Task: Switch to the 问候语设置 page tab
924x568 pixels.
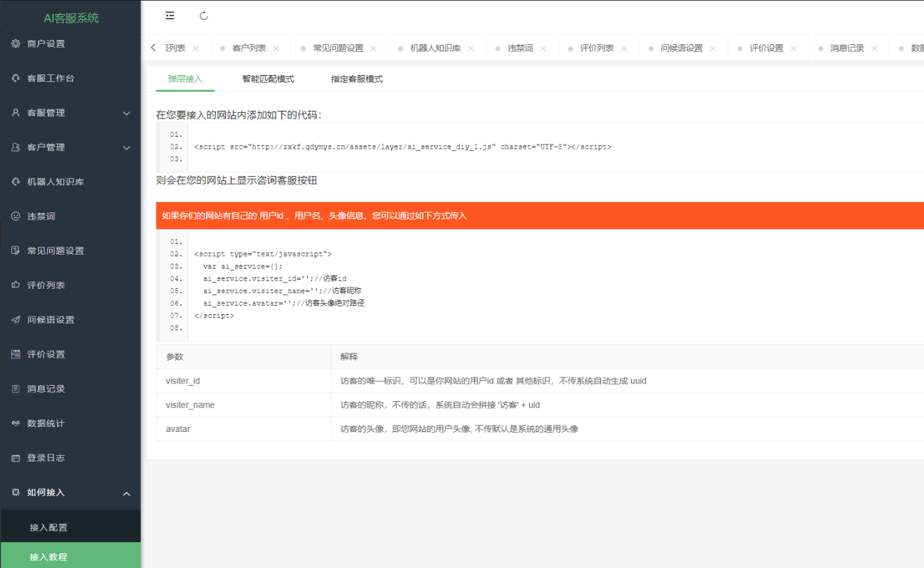Action: [681, 48]
